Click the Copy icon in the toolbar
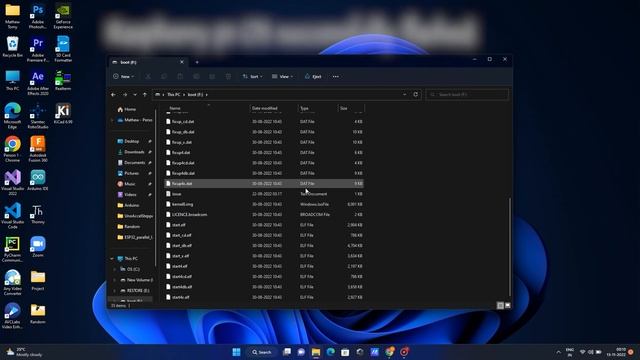This screenshot has height=360, width=640. [164, 76]
